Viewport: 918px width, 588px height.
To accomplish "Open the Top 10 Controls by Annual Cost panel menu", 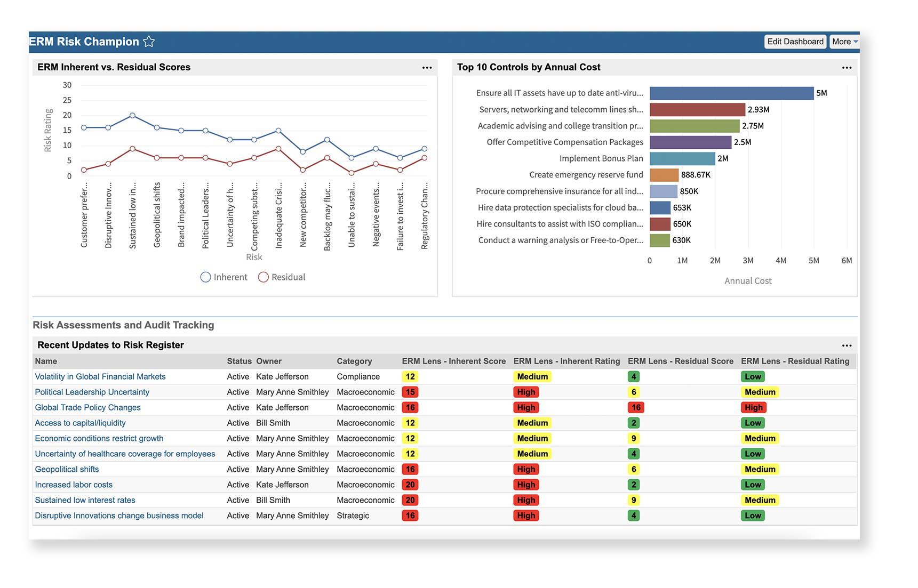I will (847, 68).
